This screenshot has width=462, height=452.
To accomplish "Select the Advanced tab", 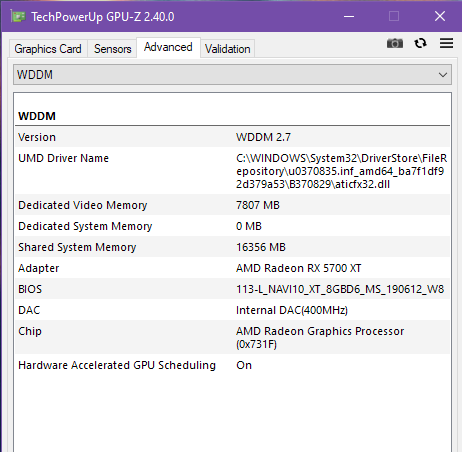I will pos(168,47).
